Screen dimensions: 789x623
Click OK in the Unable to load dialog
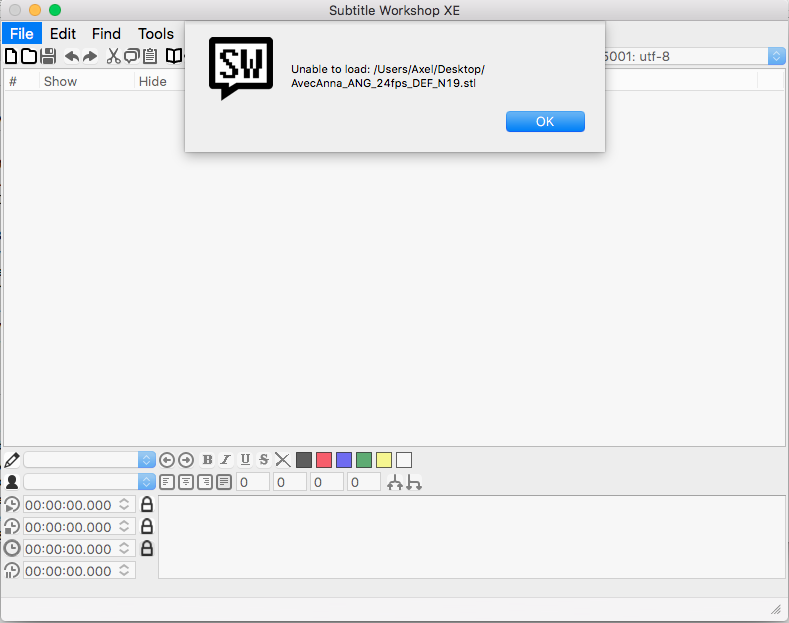pos(545,122)
